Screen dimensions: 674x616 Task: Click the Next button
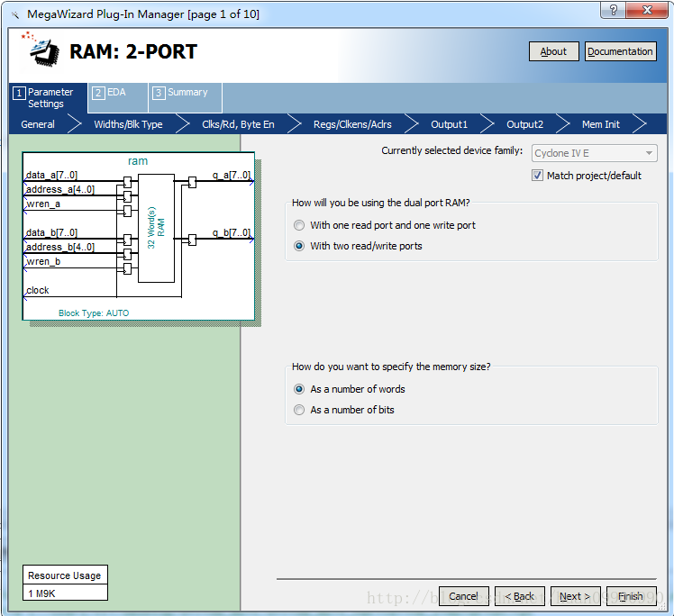tap(576, 596)
